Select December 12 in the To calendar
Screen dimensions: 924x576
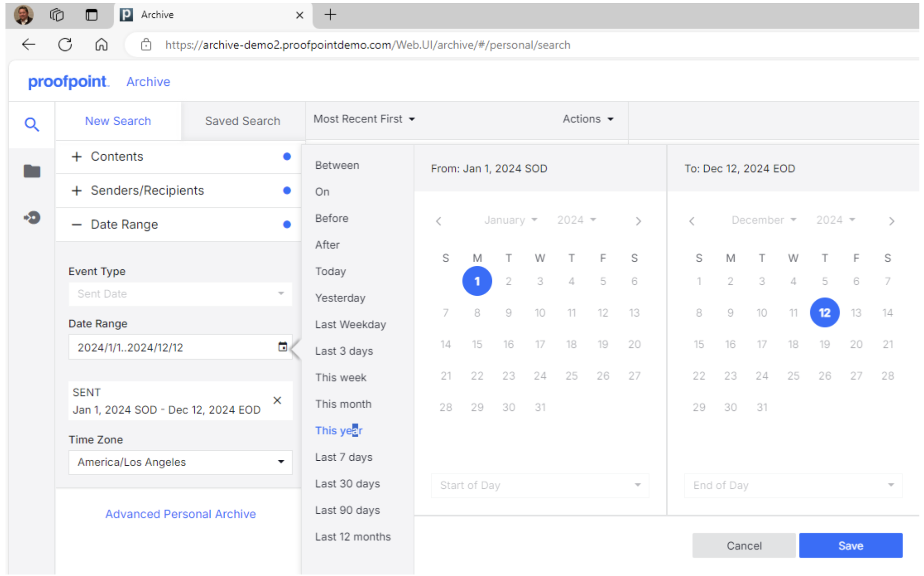tap(825, 312)
